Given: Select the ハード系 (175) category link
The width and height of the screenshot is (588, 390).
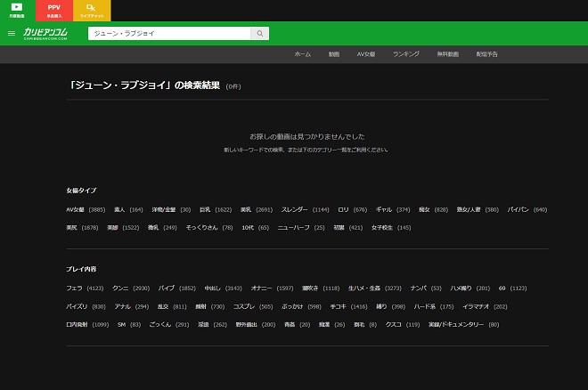Looking at the screenshot, I should point(434,307).
